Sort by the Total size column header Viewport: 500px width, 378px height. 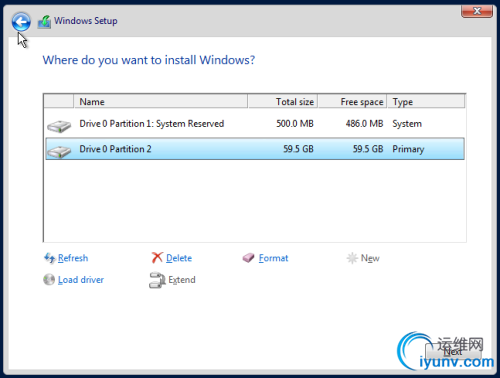coord(283,101)
